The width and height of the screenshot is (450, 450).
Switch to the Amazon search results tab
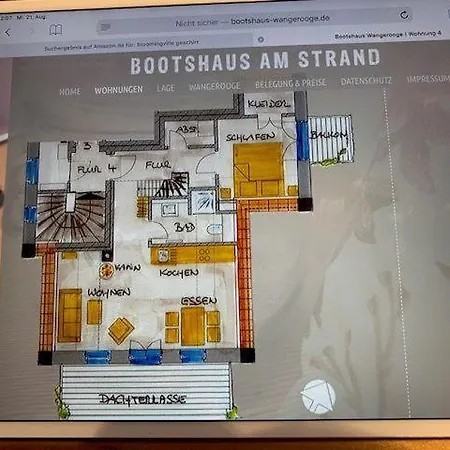pyautogui.click(x=122, y=45)
